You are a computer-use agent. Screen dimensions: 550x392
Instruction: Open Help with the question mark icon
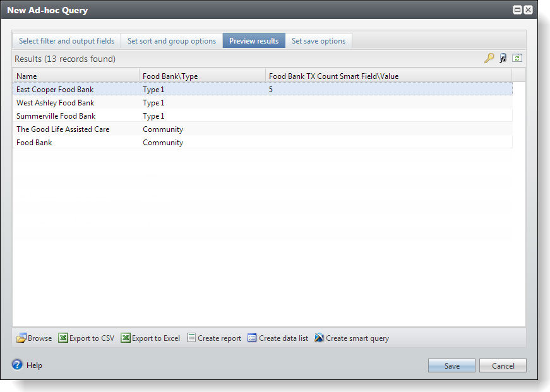click(17, 365)
